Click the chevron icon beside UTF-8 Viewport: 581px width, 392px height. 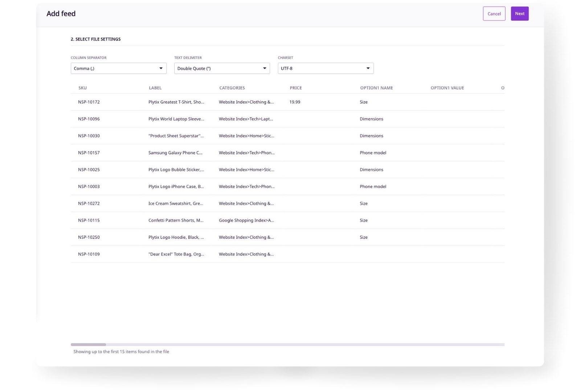click(368, 68)
